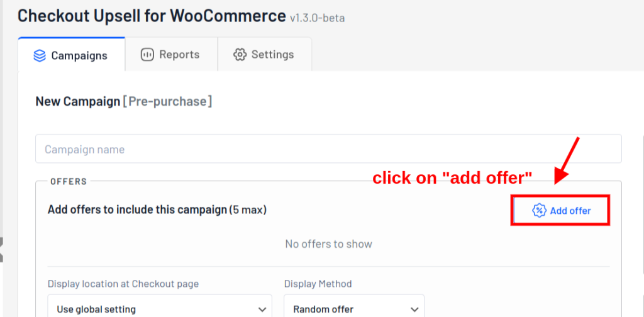The height and width of the screenshot is (317, 644).
Task: Click the New Campaign heading
Action: coord(77,101)
